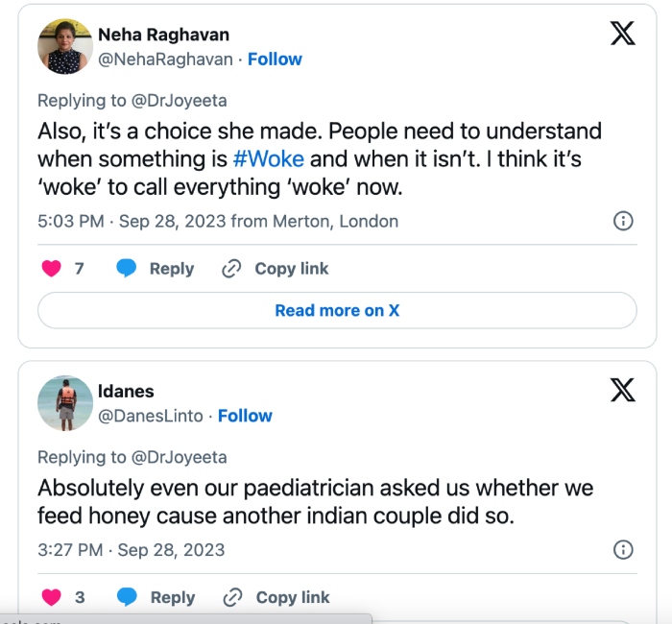The width and height of the screenshot is (672, 624).
Task: Click the @DanesLinto handle
Action: click(151, 416)
